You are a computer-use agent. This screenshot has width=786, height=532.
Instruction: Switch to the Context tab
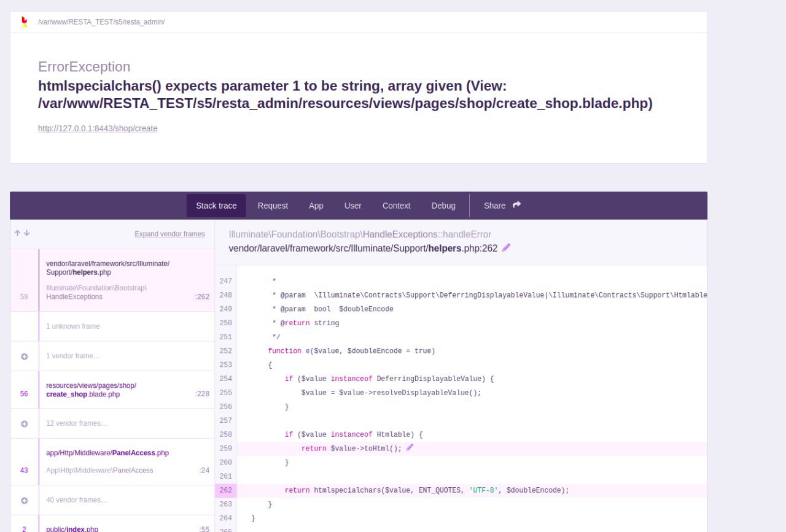397,206
